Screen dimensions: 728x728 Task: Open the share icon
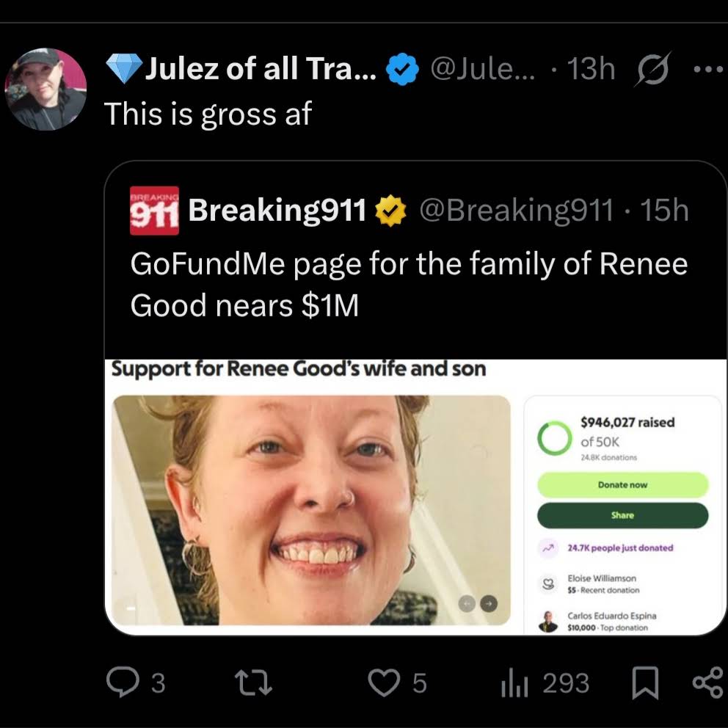708,682
